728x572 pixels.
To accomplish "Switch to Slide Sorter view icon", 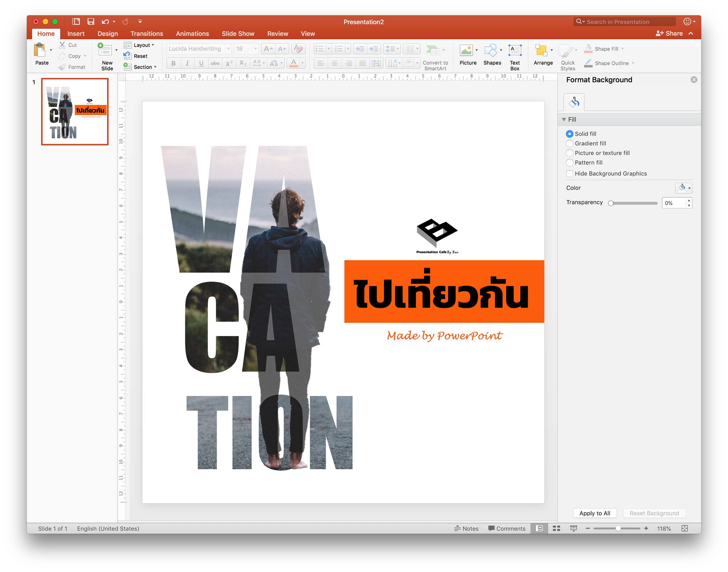I will [x=556, y=529].
